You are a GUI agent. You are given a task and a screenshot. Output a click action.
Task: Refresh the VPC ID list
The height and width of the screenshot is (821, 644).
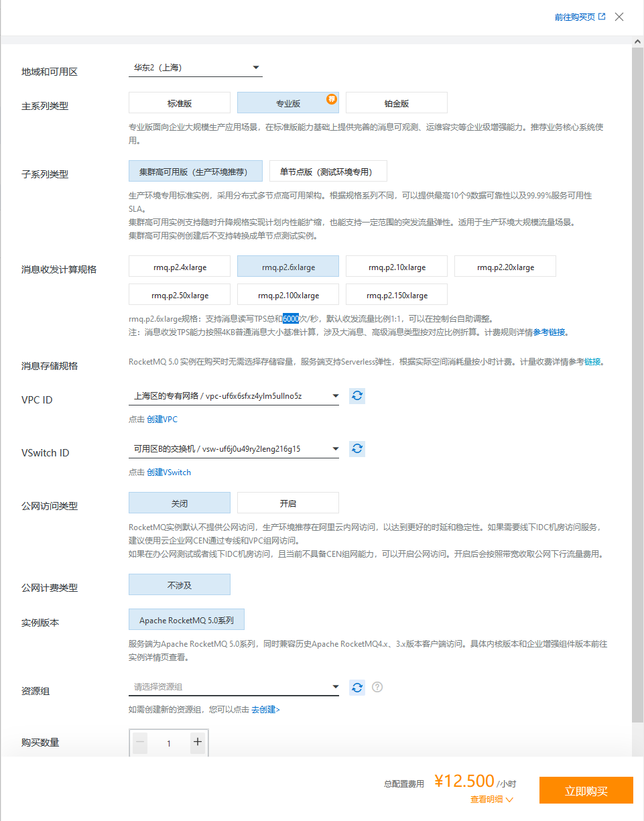[357, 395]
